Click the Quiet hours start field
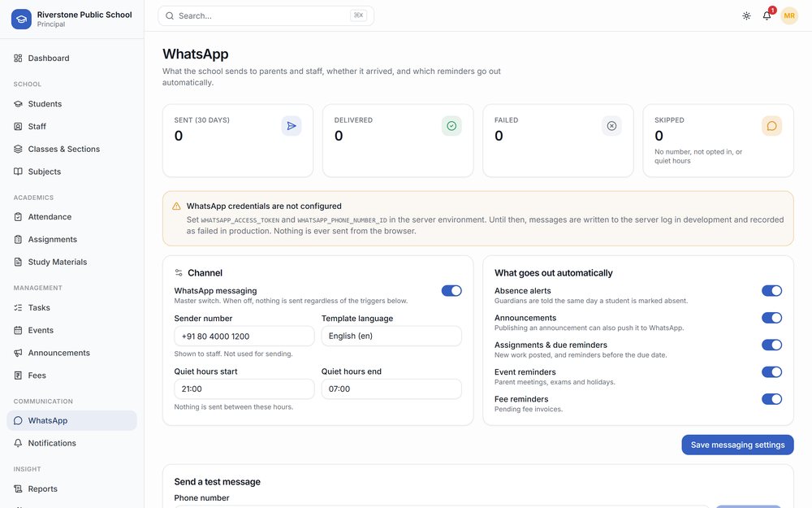The height and width of the screenshot is (508, 812). pyautogui.click(x=244, y=389)
